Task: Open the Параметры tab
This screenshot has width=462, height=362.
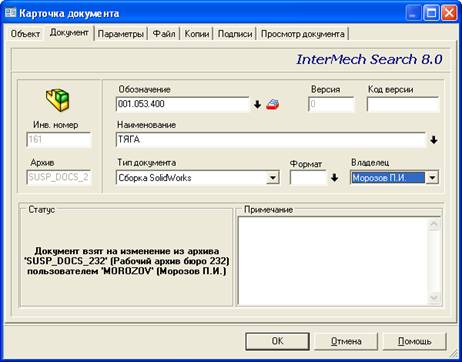Action: pos(121,34)
